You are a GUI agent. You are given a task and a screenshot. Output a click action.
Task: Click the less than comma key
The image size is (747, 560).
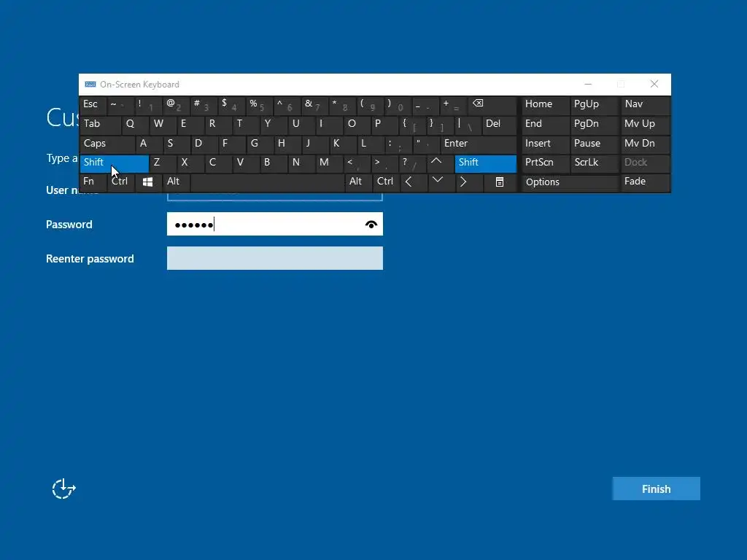pos(357,163)
